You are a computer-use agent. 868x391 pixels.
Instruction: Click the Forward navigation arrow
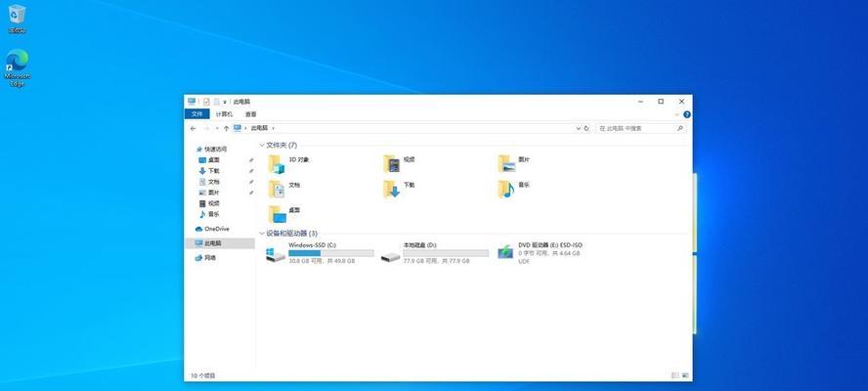click(206, 128)
